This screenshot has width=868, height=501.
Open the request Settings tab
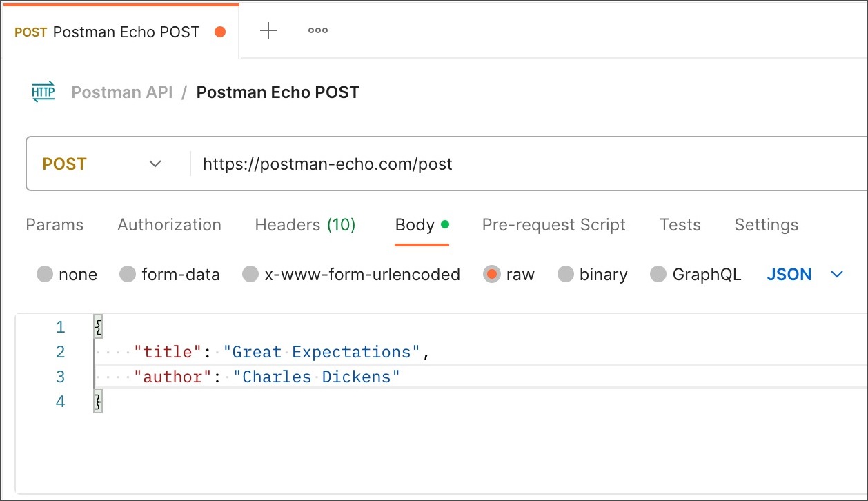(x=766, y=225)
